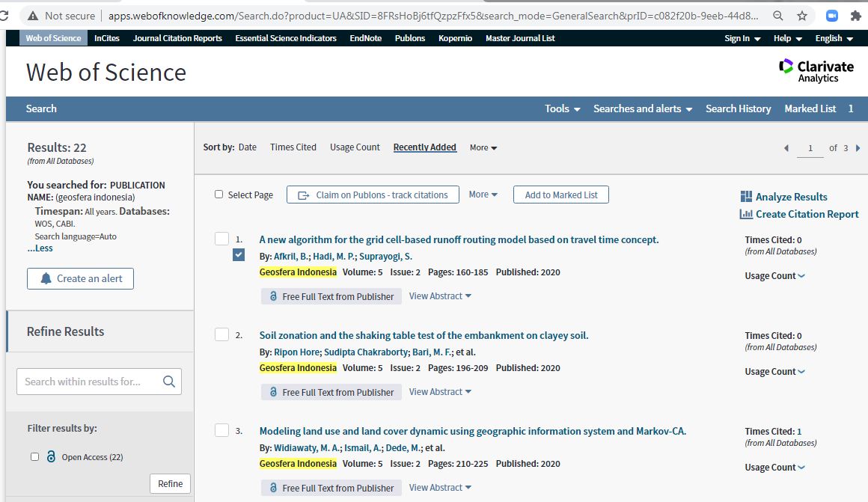Click Free Full Text from Publisher for result 2
Image resolution: width=868 pixels, height=502 pixels.
tap(331, 393)
